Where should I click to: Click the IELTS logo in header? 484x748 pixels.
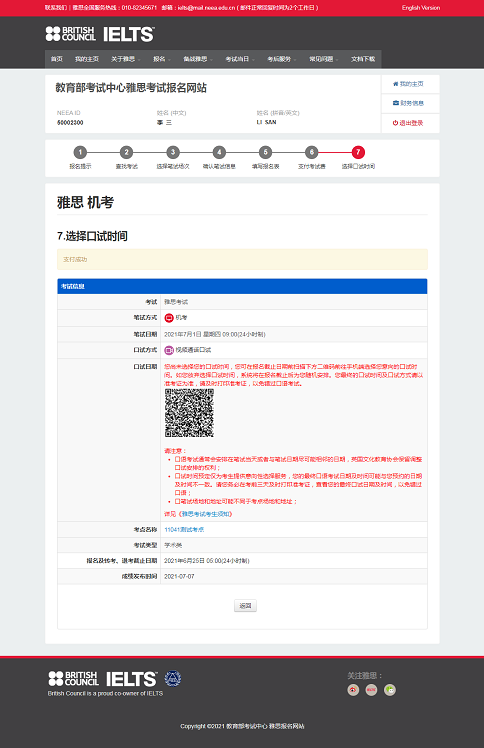129,34
